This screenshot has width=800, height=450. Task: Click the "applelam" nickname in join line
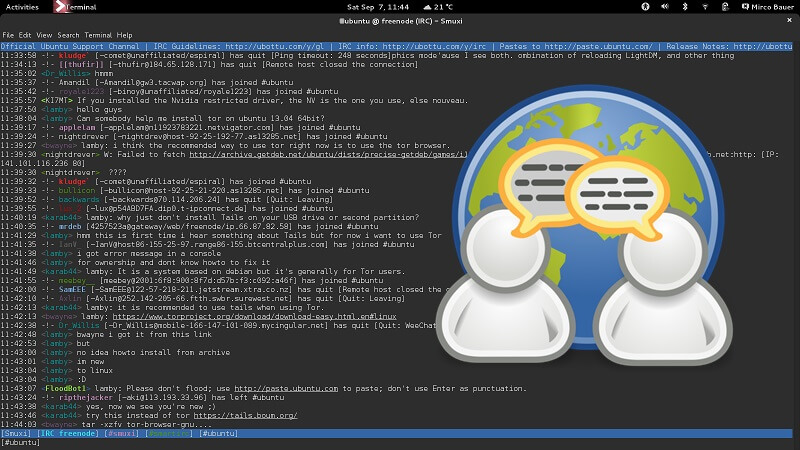point(77,128)
